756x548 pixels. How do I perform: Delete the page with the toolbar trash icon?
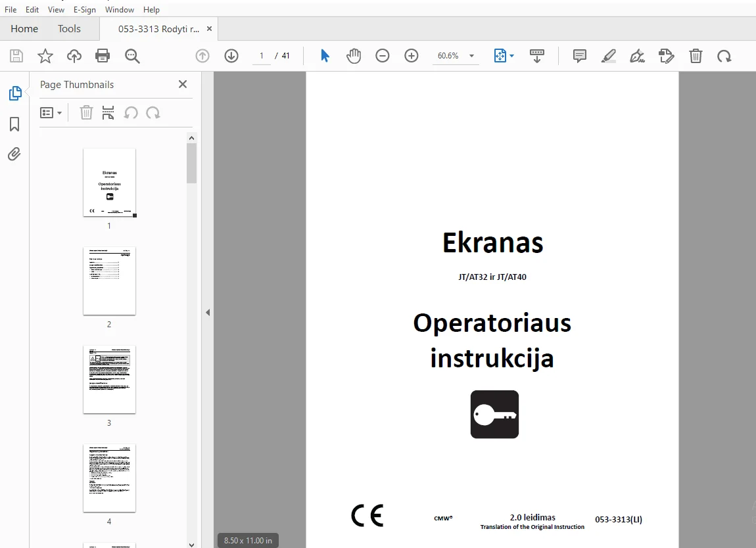[x=696, y=56]
